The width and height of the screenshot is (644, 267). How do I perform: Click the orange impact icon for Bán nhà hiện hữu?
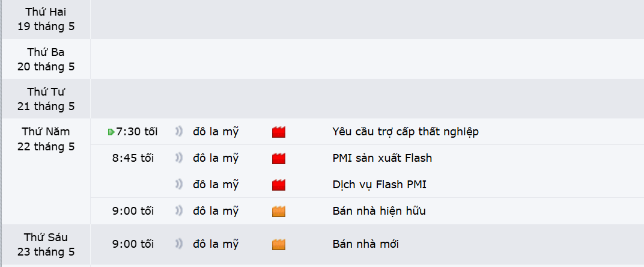pos(279,211)
